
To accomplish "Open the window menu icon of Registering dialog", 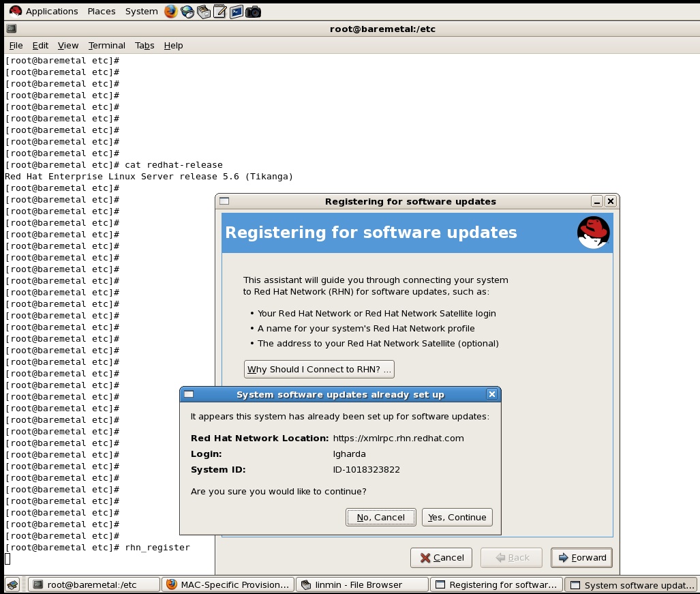I will (x=224, y=201).
